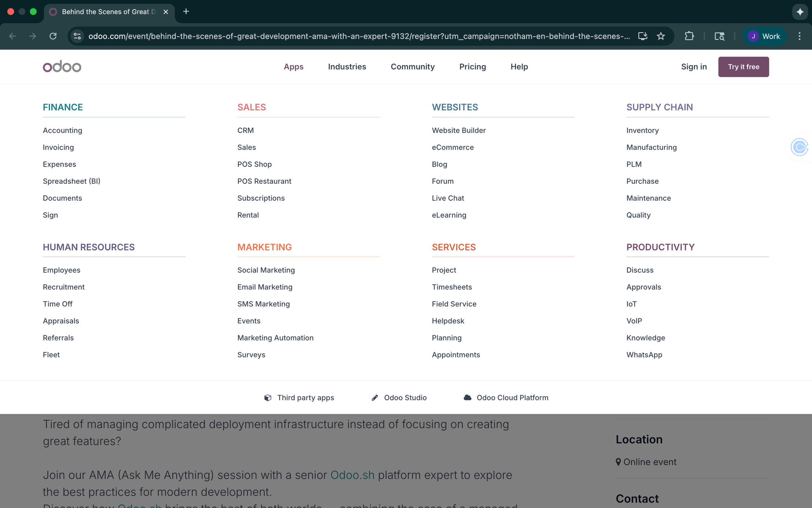Click the install Odoo icon in address bar
Viewport: 812px width, 508px height.
click(642, 36)
